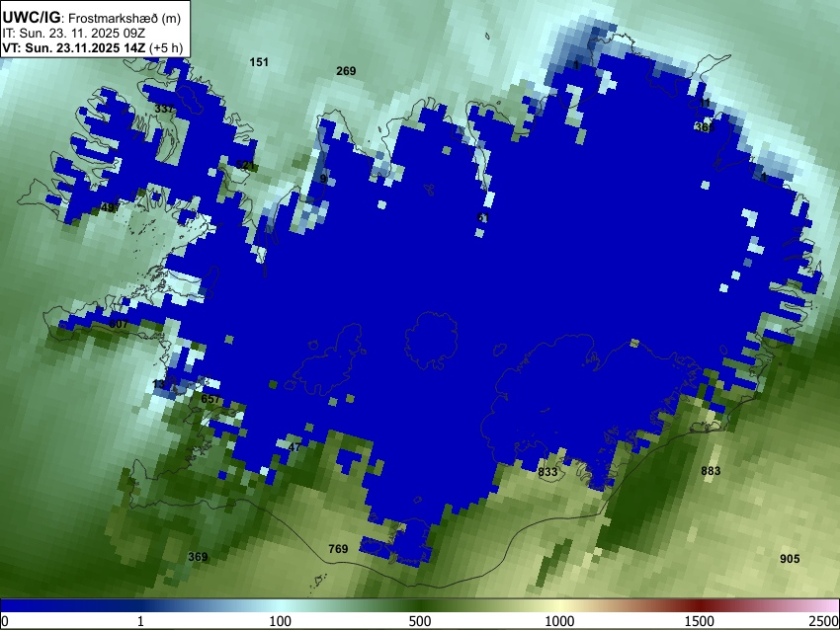Click the 1000 label on the colour scale
Viewport: 840px width, 630px height.
(559, 621)
